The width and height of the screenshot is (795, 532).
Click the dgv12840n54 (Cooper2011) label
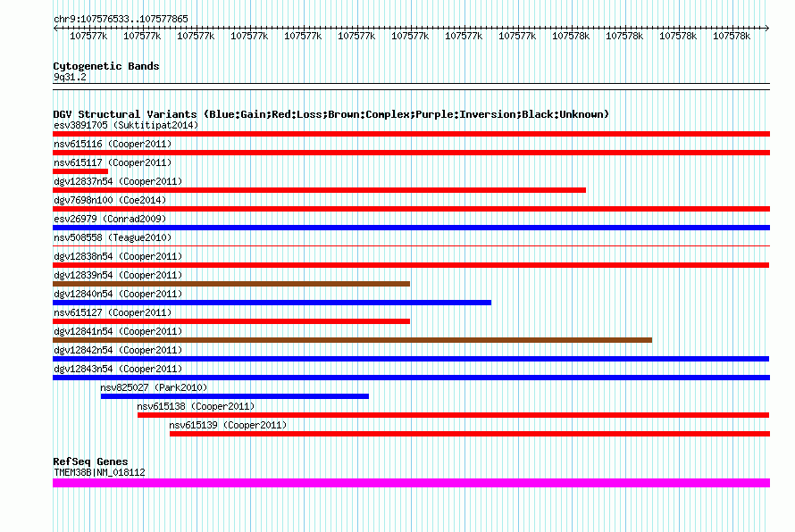coord(118,294)
